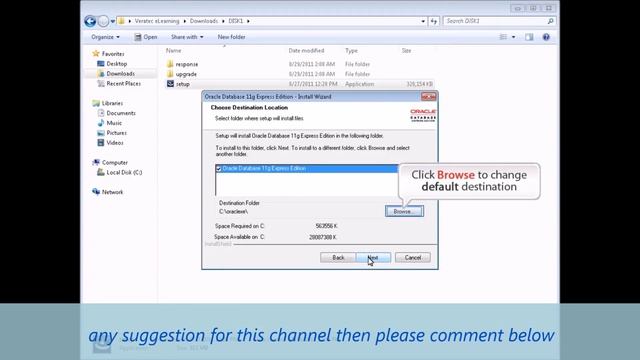Select Local Disk (C:) in navigation pane
The image size is (640, 360).
tap(124, 172)
